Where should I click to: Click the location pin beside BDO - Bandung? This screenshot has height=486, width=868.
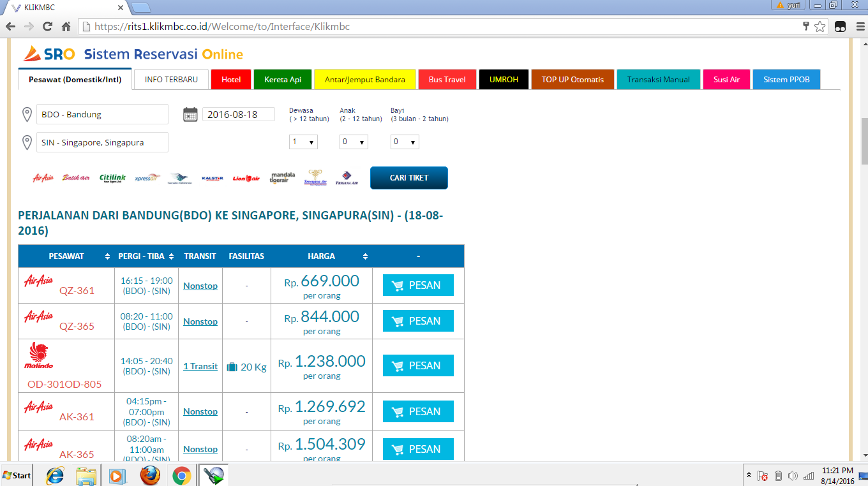27,115
